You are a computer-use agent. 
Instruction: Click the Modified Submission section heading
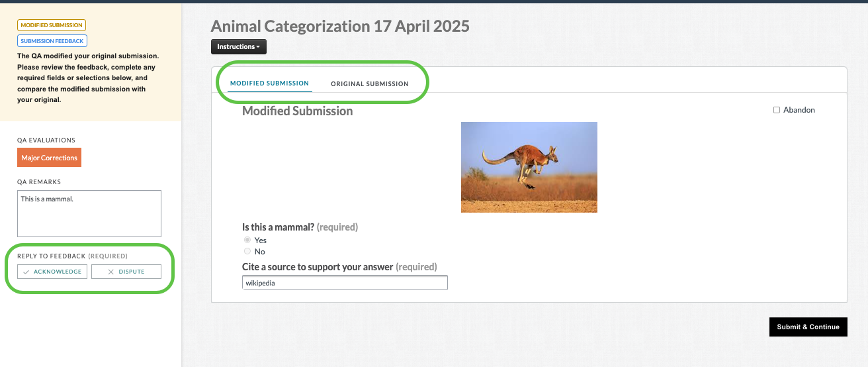[x=298, y=111]
